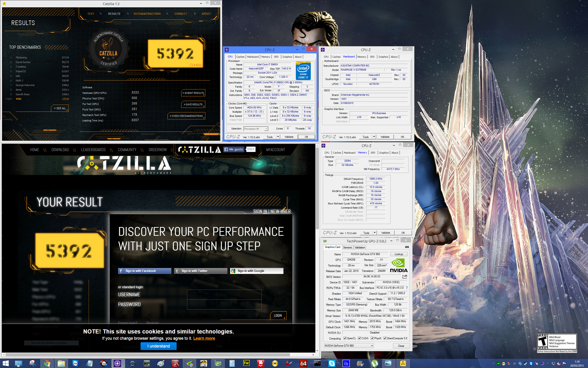Open the Learn more cookie link
588x368 pixels.
(x=204, y=338)
